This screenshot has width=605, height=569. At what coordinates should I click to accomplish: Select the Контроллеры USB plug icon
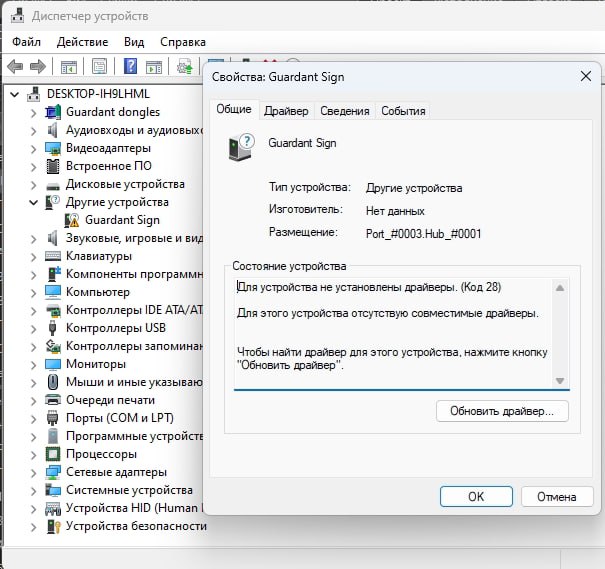click(53, 328)
